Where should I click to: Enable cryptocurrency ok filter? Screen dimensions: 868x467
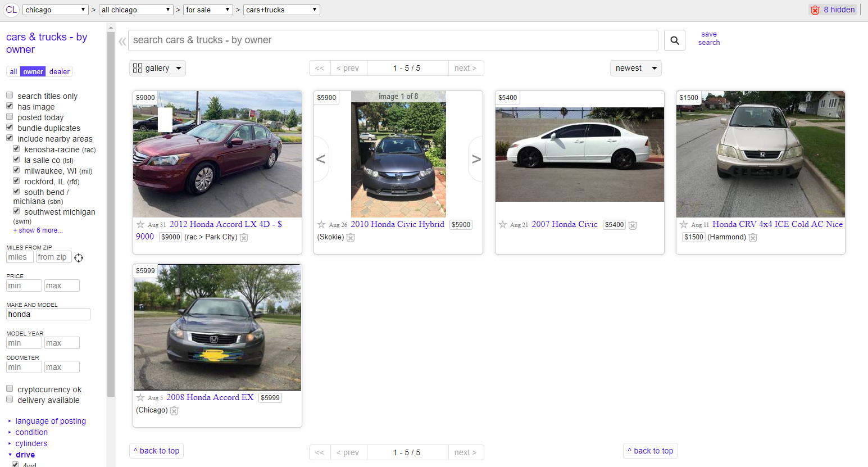(x=10, y=389)
